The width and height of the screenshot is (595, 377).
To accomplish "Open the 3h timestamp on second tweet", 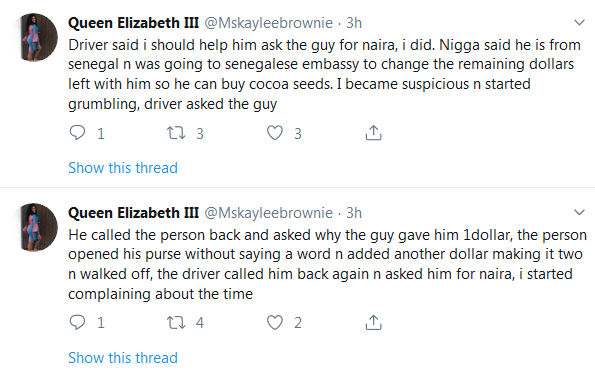I will click(x=354, y=213).
